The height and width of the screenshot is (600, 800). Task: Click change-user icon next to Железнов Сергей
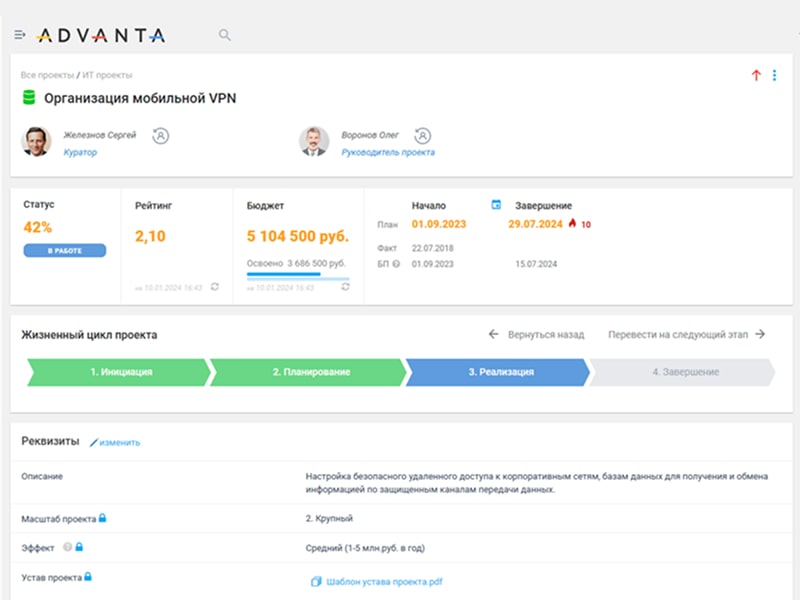click(x=159, y=135)
